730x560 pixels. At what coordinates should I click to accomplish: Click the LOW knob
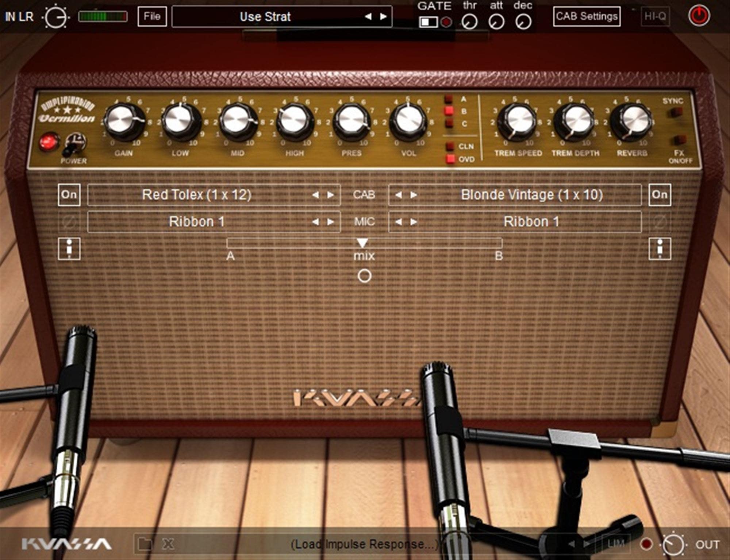click(x=180, y=121)
